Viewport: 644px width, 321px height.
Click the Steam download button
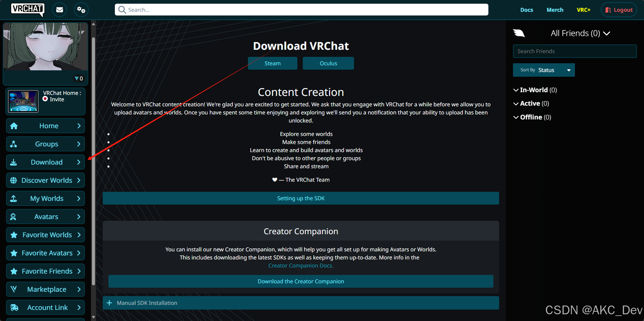click(x=272, y=63)
